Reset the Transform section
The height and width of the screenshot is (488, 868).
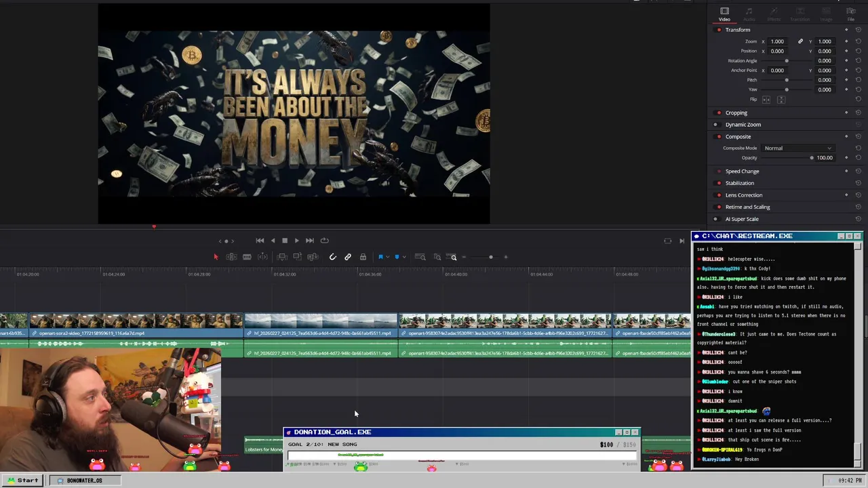858,30
